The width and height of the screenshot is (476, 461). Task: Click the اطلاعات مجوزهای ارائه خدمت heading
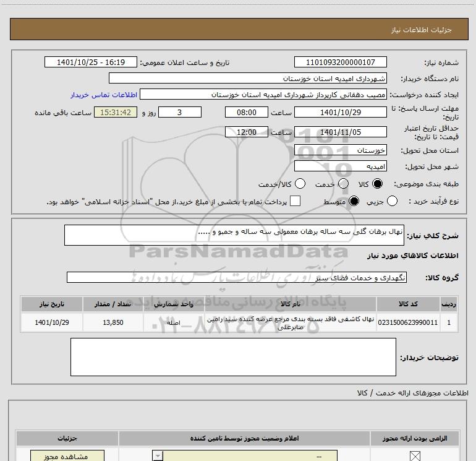[412, 393]
